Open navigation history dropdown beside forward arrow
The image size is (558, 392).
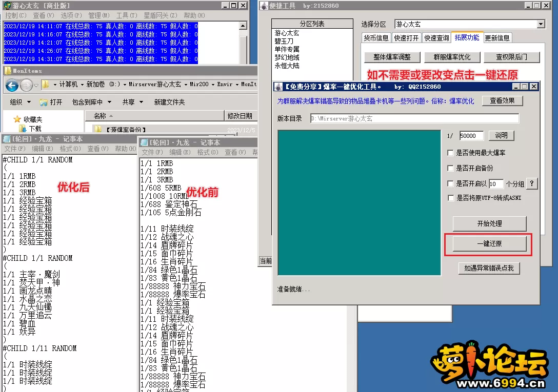click(36, 86)
